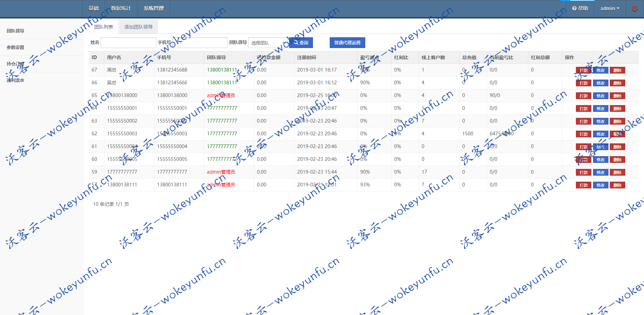Focus the 姓名 name input field
Image resolution: width=644 pixels, height=315 pixels.
128,43
